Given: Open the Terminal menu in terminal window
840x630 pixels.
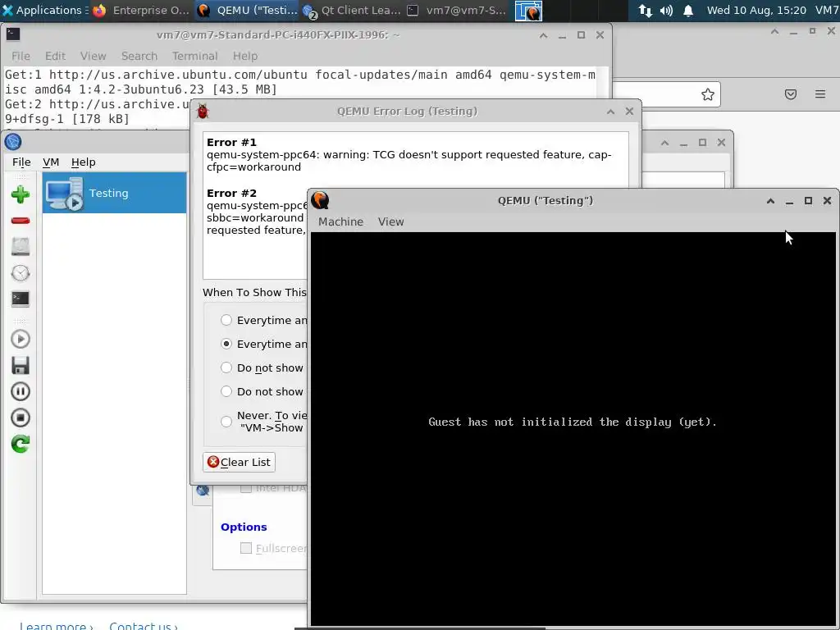Looking at the screenshot, I should pyautogui.click(x=194, y=57).
